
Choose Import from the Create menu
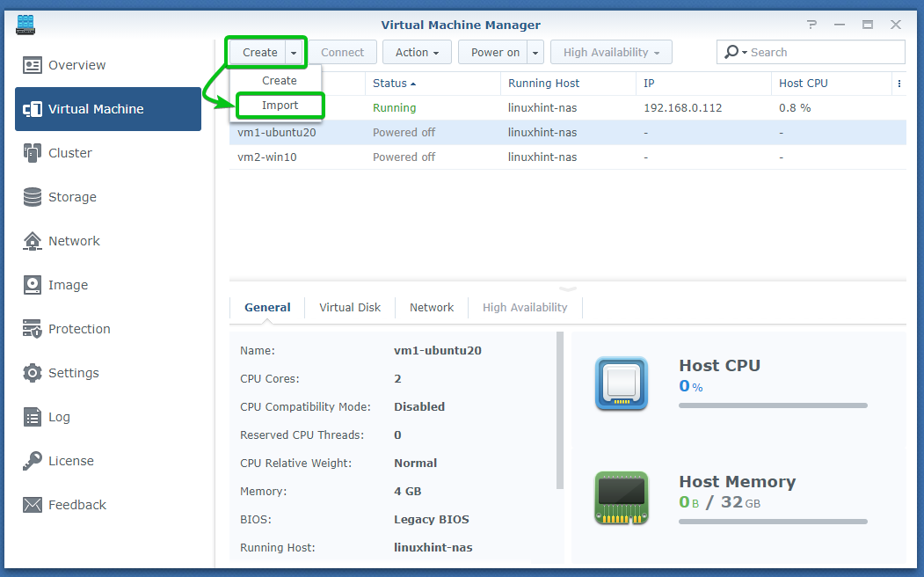click(x=280, y=106)
